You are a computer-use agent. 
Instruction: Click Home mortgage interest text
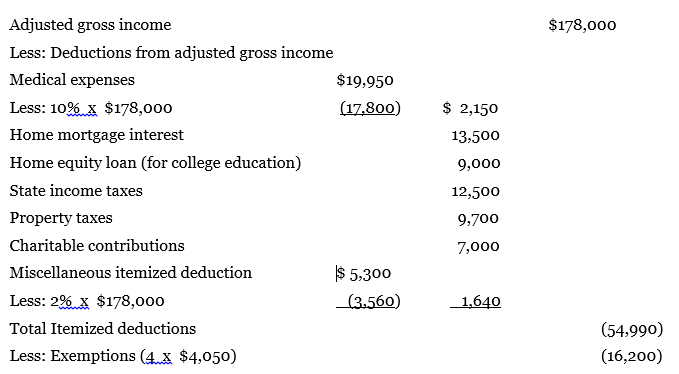coord(97,135)
